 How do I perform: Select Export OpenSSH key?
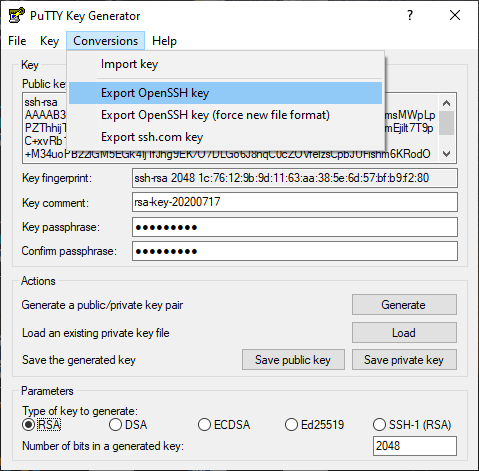225,93
